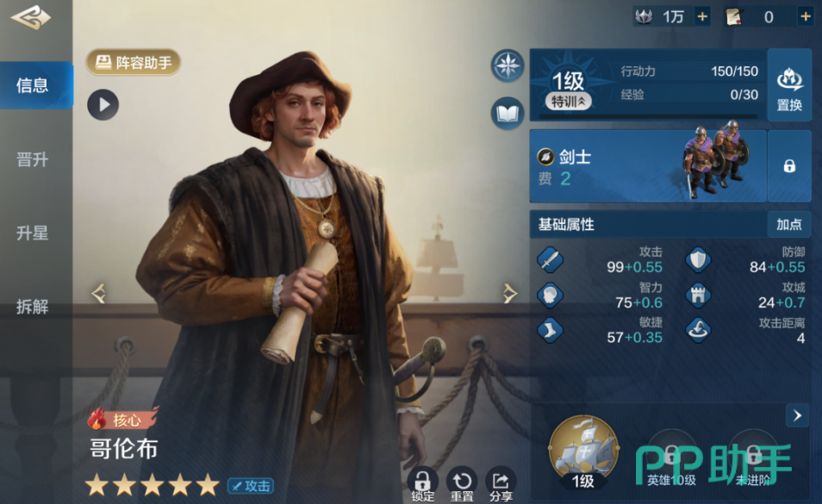
Task: Open the book codex icon
Action: (507, 113)
